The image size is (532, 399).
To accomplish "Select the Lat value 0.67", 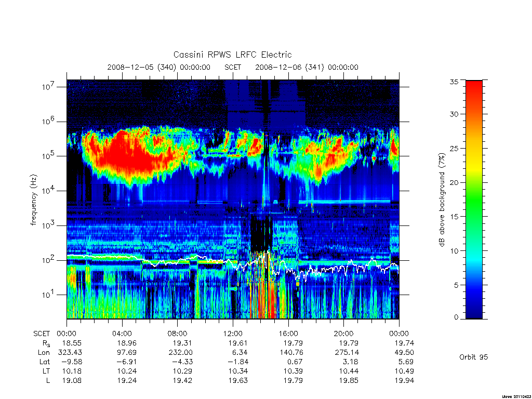I will (x=294, y=362).
